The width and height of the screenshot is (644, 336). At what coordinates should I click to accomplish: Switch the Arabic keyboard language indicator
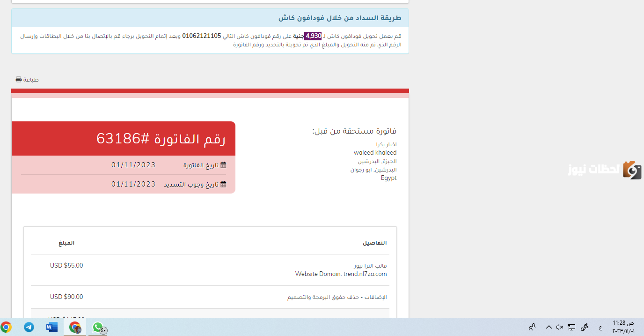[x=600, y=328]
